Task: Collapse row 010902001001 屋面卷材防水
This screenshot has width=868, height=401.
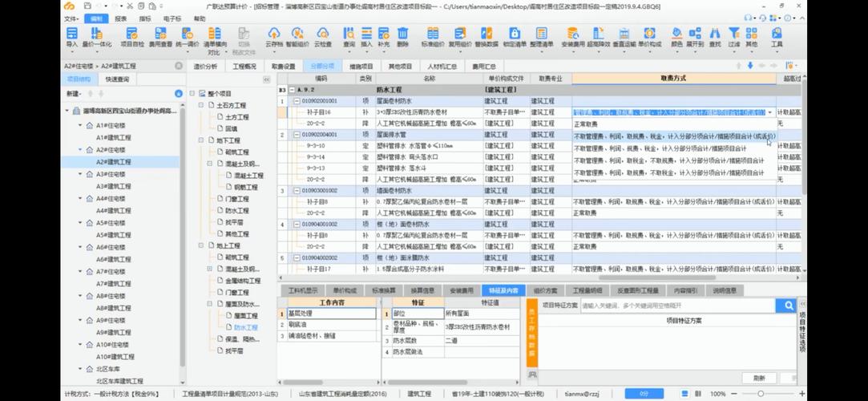Action: [x=297, y=101]
